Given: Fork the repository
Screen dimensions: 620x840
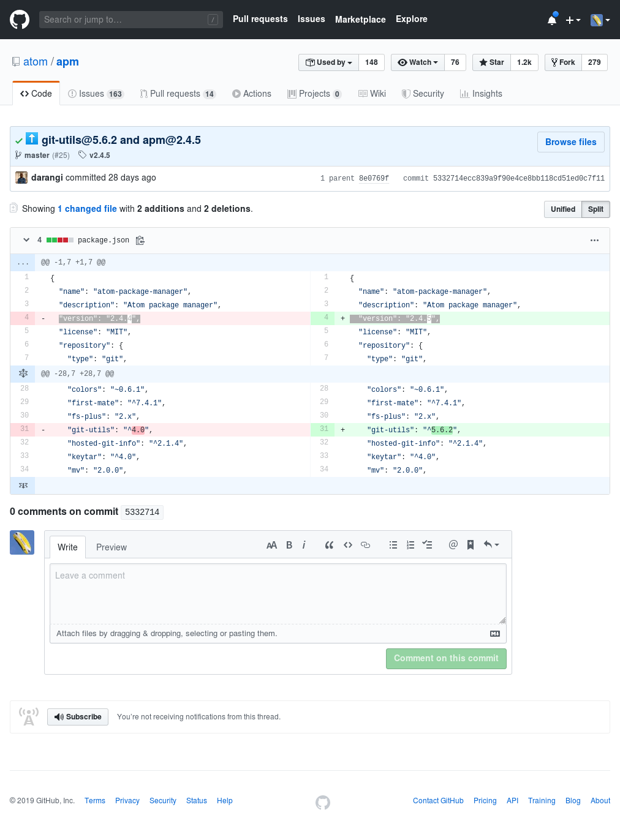Looking at the screenshot, I should coord(563,62).
